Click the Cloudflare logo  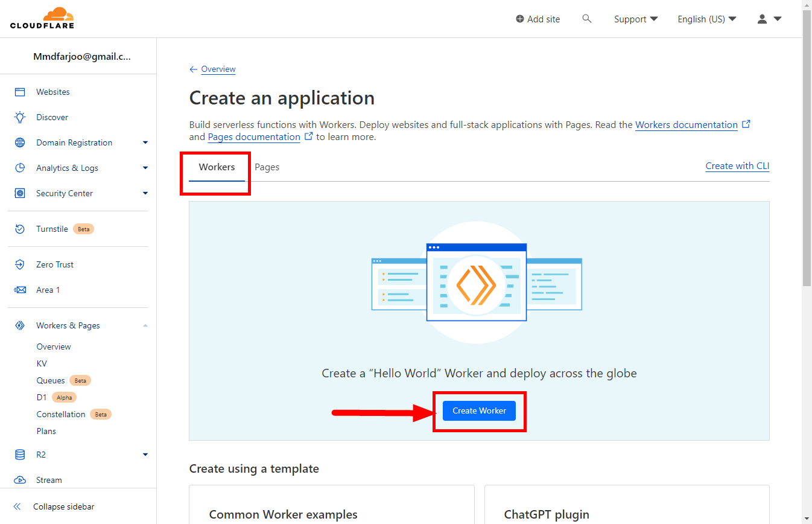(x=42, y=18)
